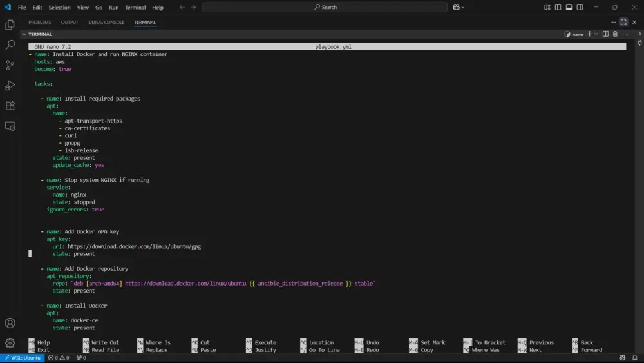
Task: Open the File menu
Action: [22, 7]
